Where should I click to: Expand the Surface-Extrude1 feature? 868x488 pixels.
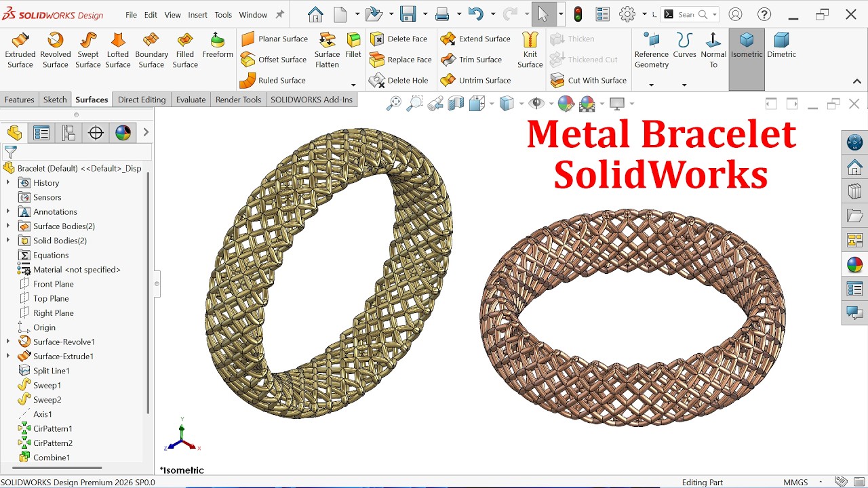coord(8,357)
